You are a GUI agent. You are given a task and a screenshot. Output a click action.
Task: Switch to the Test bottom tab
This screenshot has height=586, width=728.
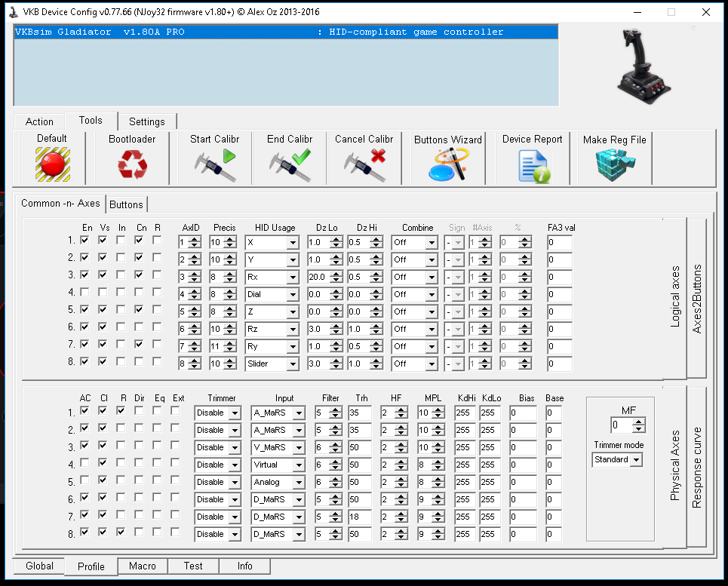tap(193, 566)
